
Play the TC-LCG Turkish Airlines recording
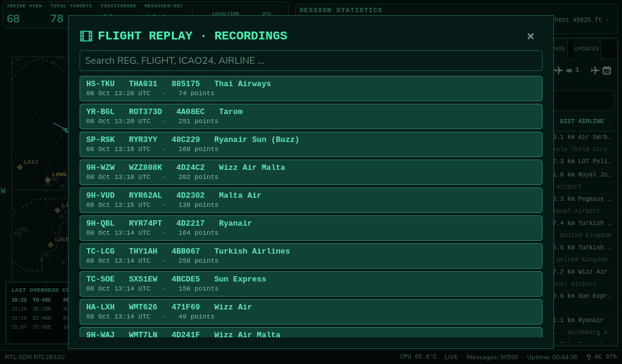click(310, 256)
